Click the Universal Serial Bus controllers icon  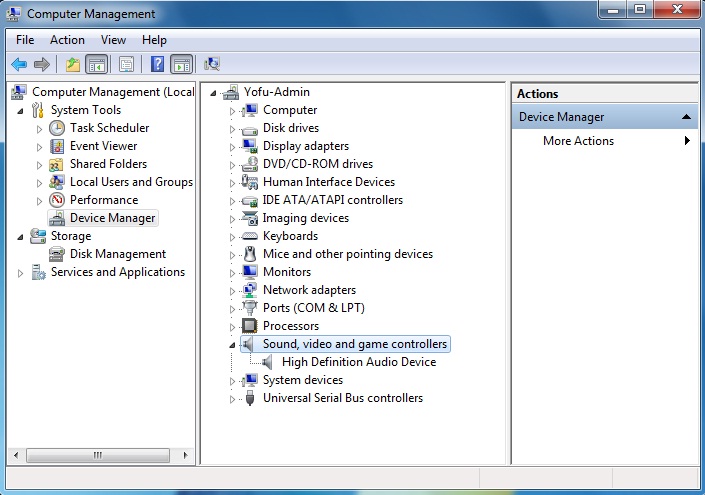pyautogui.click(x=250, y=398)
